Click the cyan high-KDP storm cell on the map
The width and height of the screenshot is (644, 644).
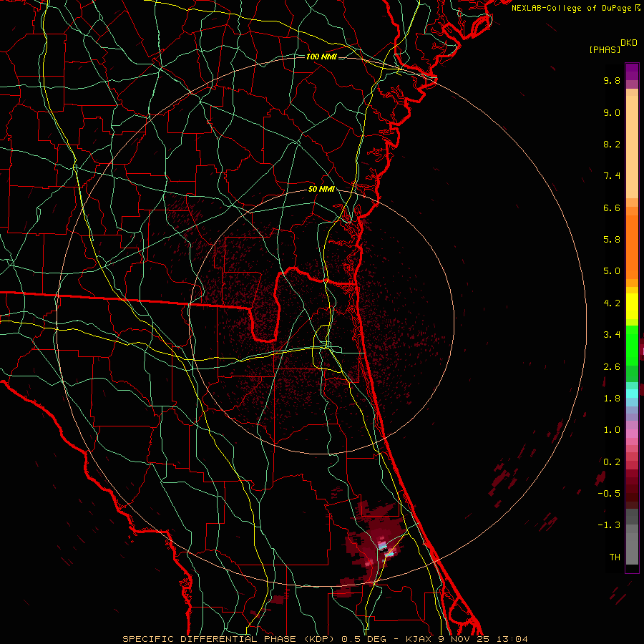[x=382, y=546]
